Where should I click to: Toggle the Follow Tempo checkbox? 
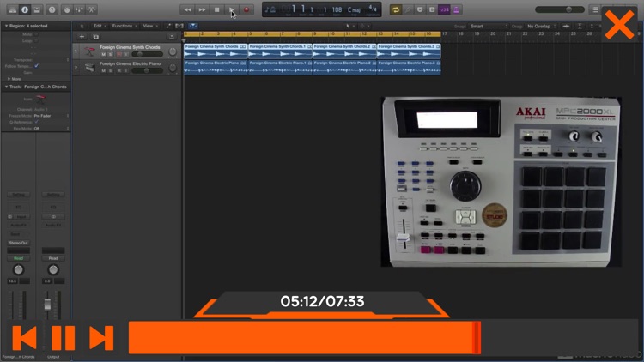tap(37, 66)
